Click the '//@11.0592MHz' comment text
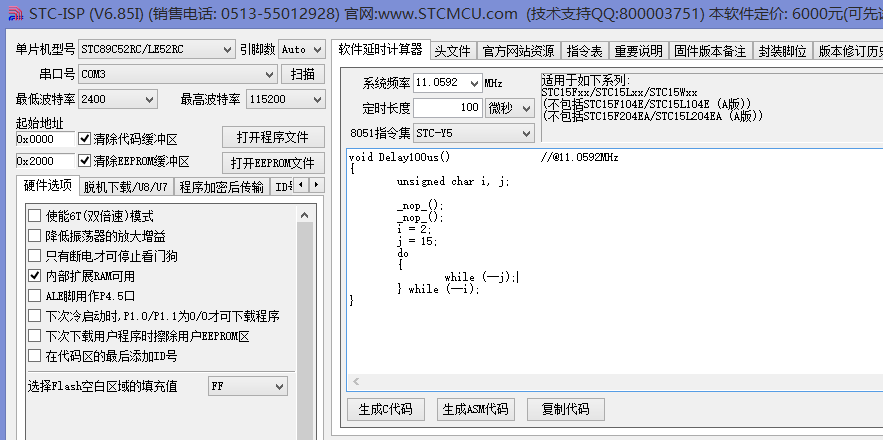The height and width of the screenshot is (440, 883). [x=579, y=158]
